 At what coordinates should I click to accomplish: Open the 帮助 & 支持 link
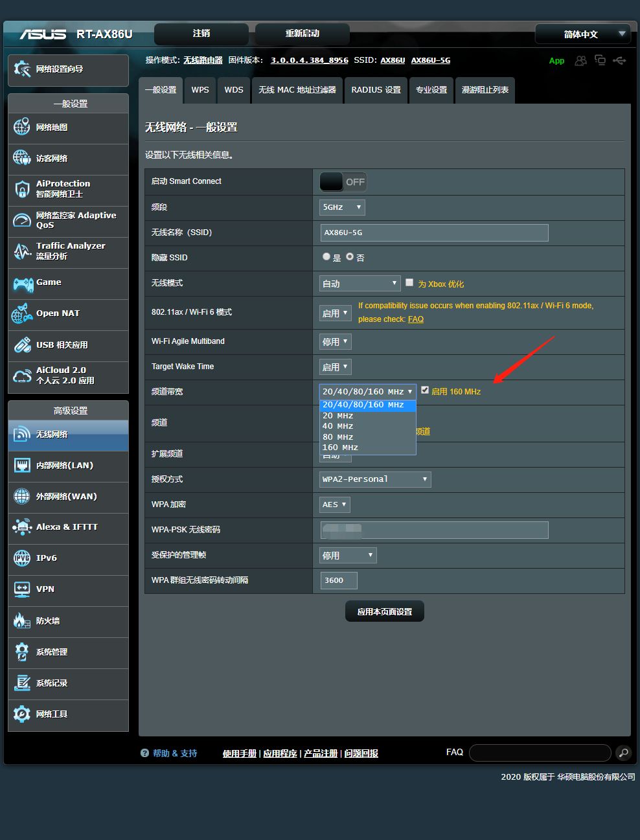tap(175, 753)
